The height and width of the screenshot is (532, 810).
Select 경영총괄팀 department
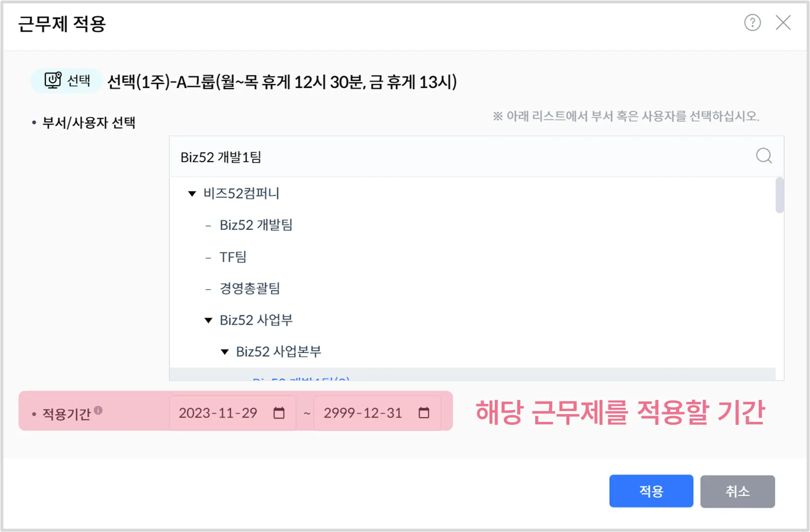pos(249,288)
